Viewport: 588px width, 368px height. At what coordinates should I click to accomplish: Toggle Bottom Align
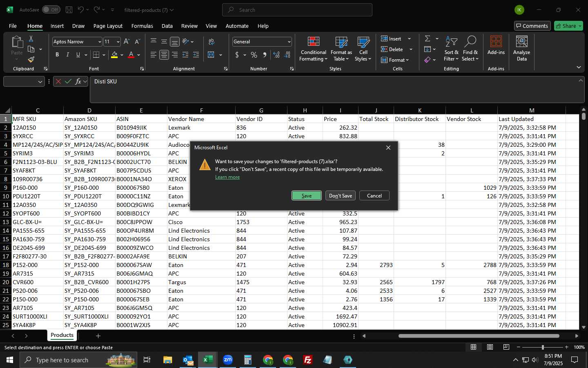click(x=175, y=42)
